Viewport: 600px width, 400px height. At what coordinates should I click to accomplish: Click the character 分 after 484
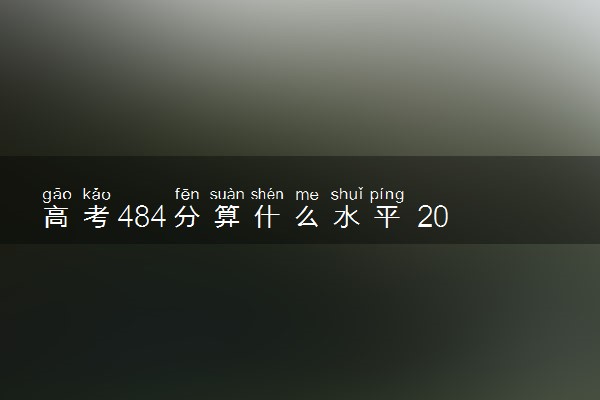187,217
